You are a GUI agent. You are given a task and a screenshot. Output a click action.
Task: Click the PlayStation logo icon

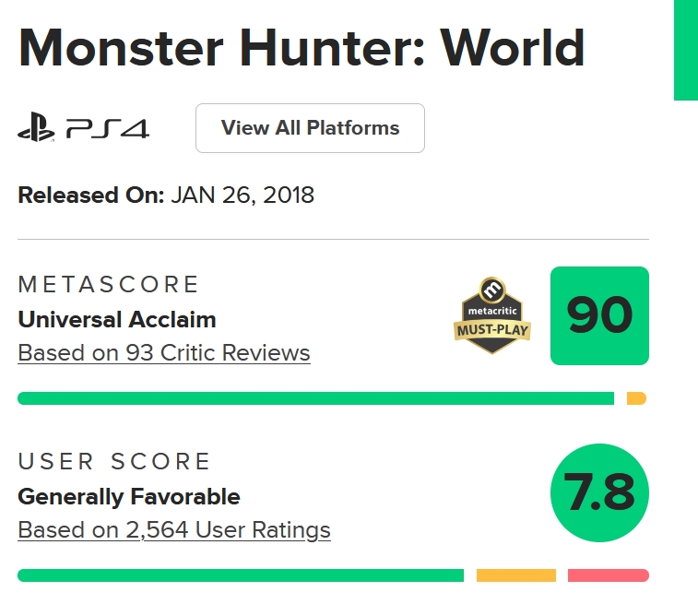(x=36, y=128)
